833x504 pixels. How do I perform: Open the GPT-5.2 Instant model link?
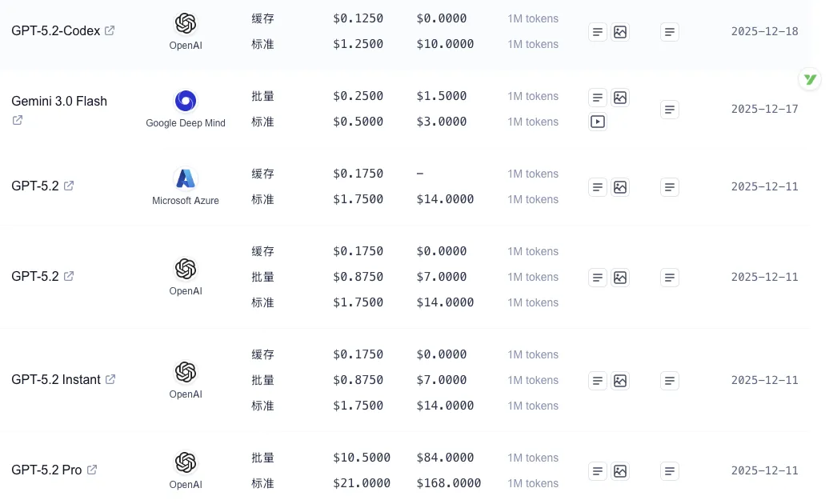56,379
